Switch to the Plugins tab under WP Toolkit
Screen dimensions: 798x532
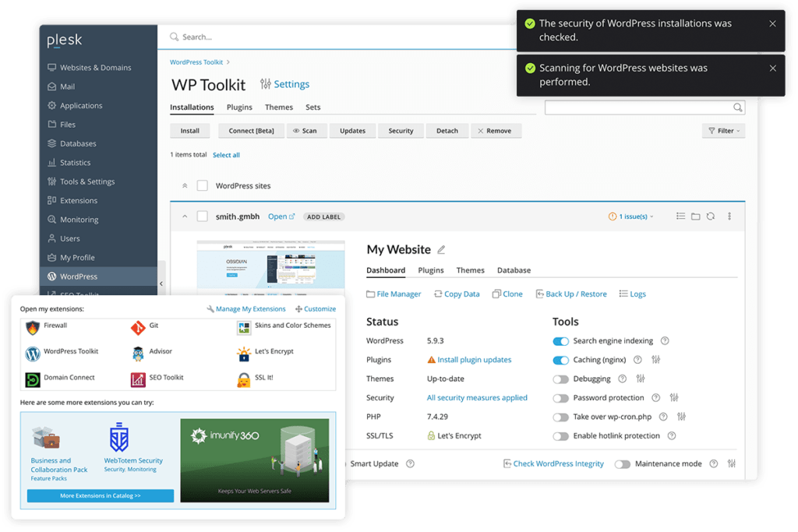tap(239, 107)
